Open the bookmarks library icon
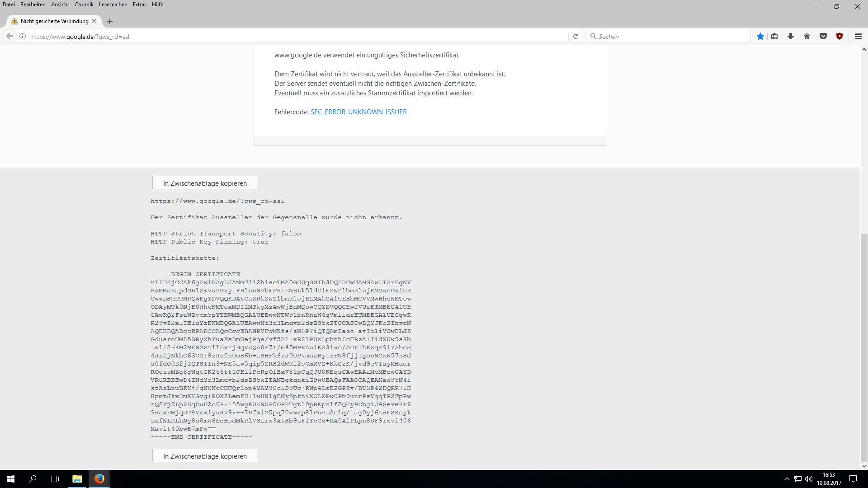Screen dimensions: 868x488 click(x=774, y=37)
